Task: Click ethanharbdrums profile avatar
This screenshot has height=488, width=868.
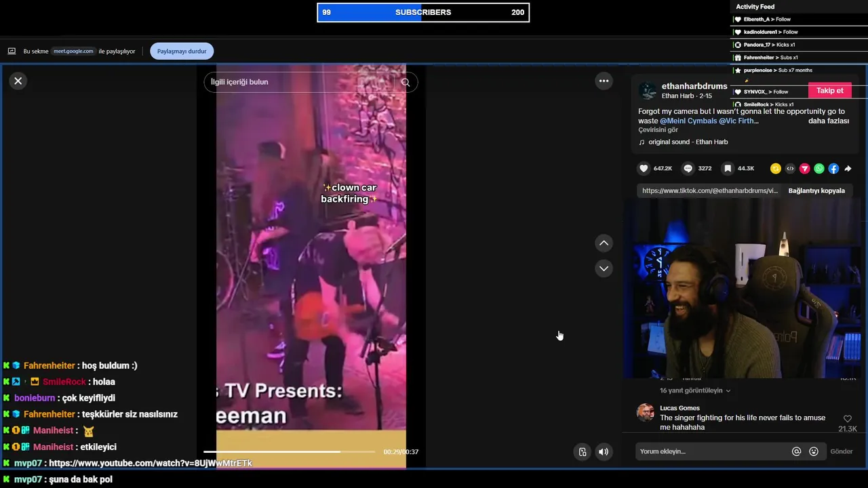Action: tap(648, 91)
